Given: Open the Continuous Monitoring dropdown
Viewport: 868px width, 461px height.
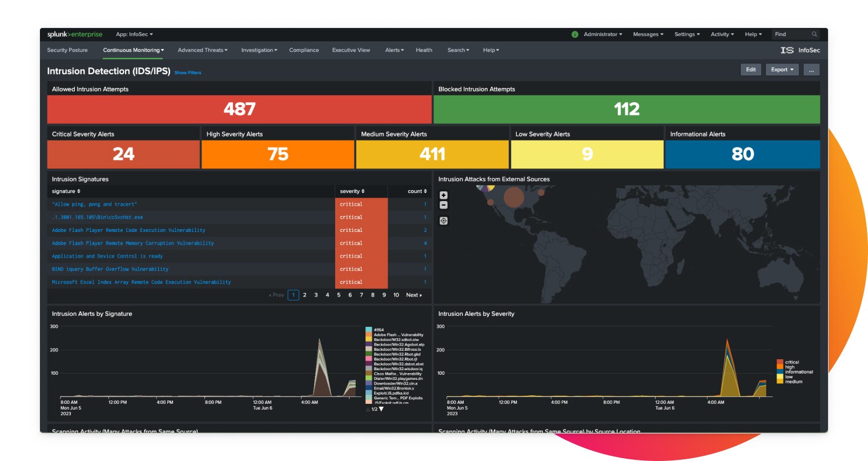Looking at the screenshot, I should (x=134, y=50).
